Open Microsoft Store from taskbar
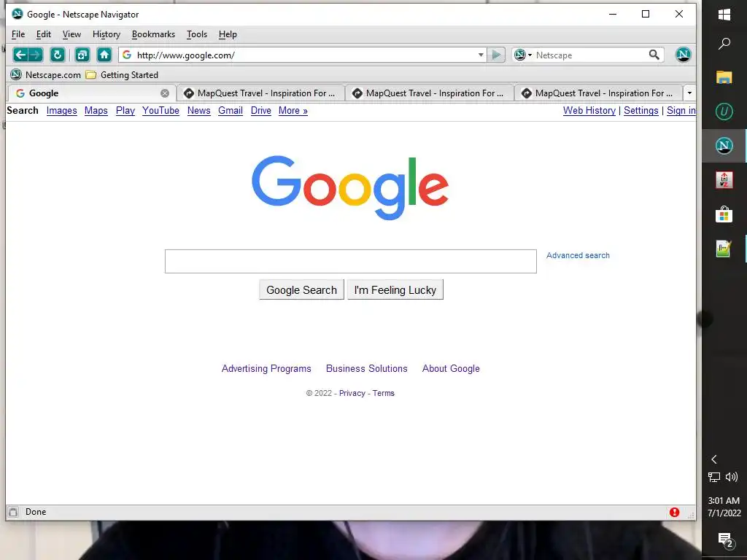This screenshot has width=747, height=560. pos(724,214)
